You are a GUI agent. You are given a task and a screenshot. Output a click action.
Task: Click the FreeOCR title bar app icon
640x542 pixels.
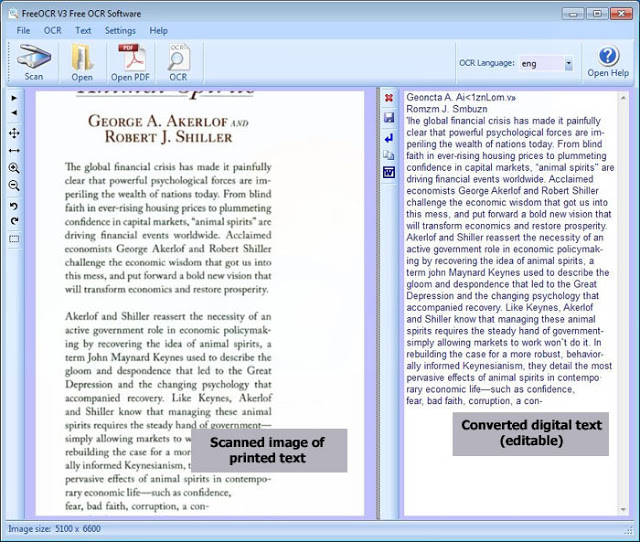13,13
